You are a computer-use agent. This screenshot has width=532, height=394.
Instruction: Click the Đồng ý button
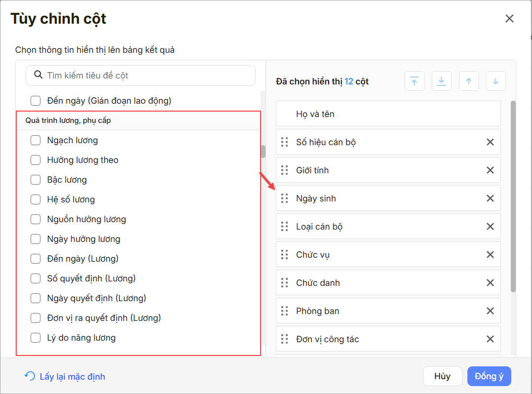click(489, 376)
